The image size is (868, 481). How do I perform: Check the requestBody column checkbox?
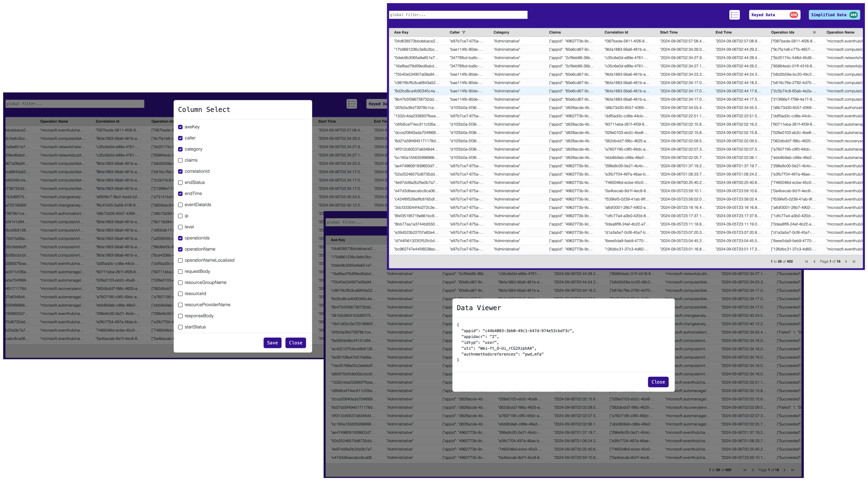coord(181,271)
